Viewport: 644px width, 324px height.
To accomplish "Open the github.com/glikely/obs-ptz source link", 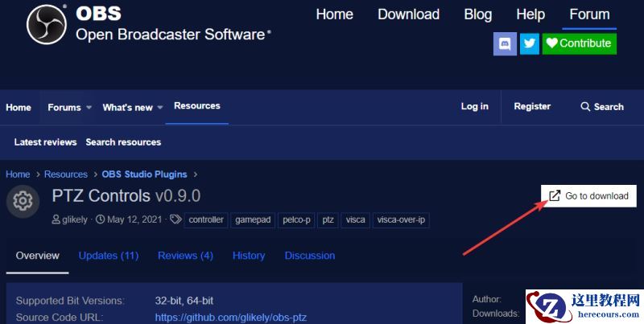I will click(x=230, y=318).
